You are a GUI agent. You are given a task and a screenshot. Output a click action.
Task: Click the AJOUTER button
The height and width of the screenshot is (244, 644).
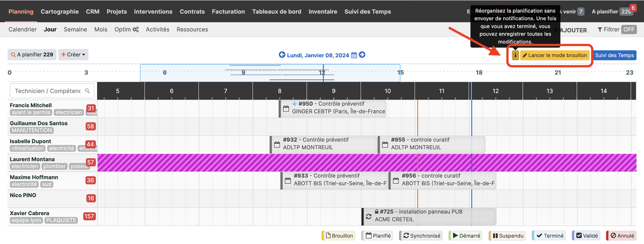(x=571, y=30)
